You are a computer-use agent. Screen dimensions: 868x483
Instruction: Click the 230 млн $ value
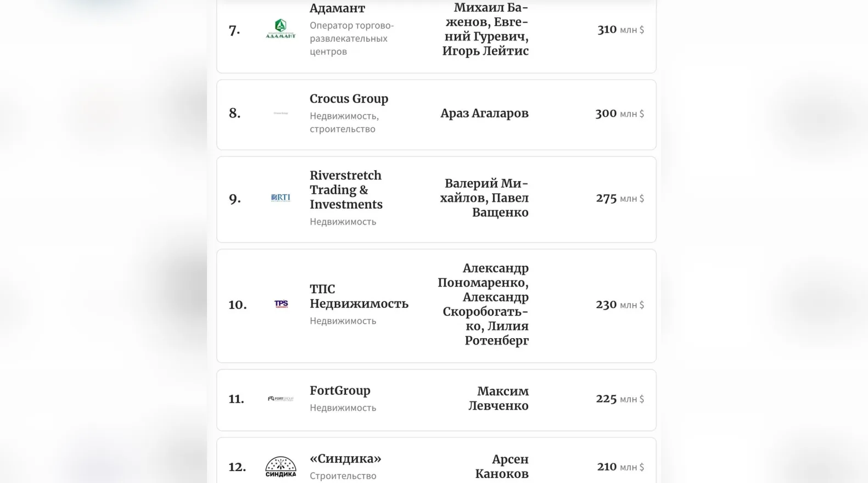tap(620, 305)
